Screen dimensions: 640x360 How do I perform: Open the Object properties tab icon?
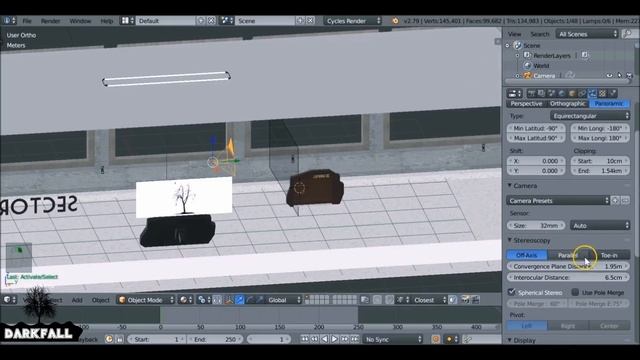coord(572,93)
